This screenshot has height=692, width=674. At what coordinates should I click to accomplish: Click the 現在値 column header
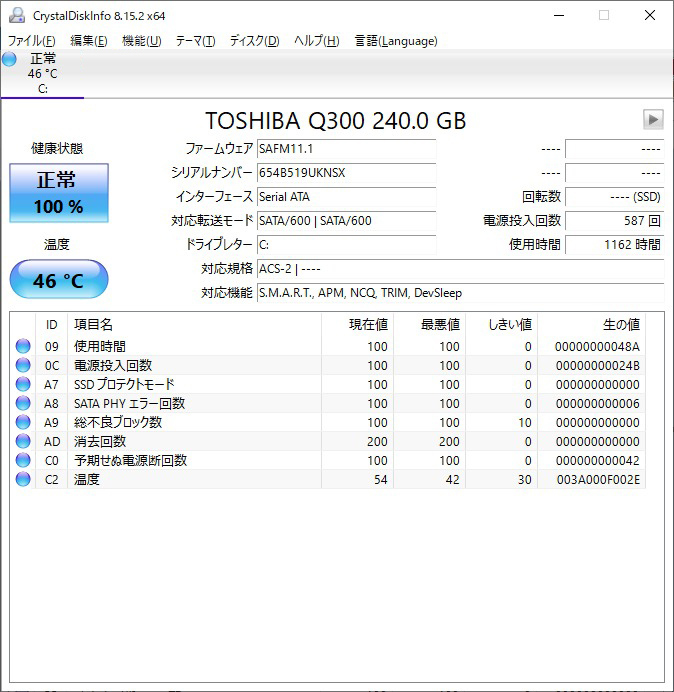click(358, 325)
